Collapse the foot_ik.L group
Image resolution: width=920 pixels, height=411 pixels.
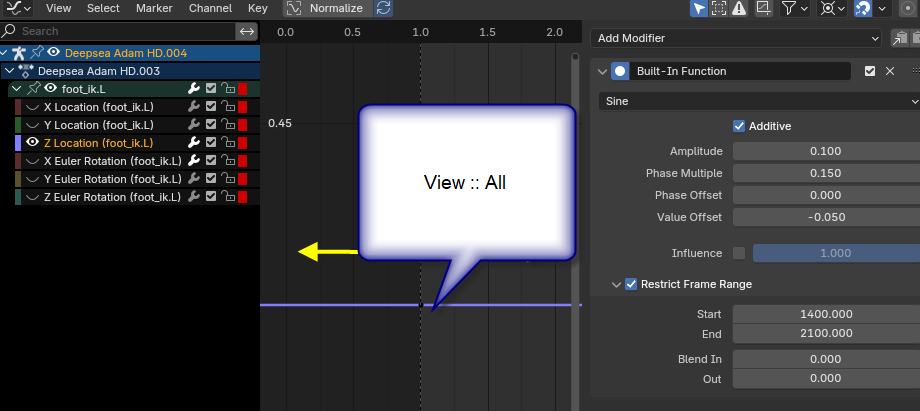pos(16,89)
